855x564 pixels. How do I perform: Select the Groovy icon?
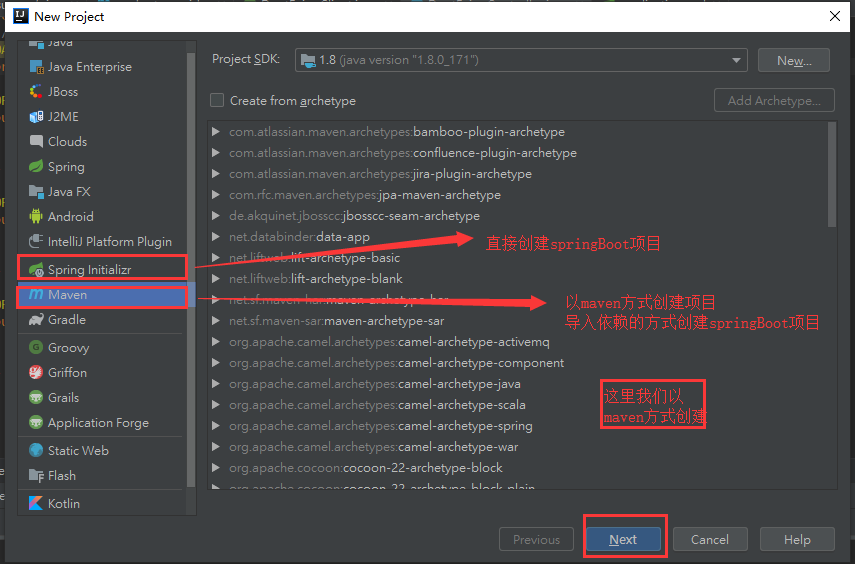pos(36,347)
